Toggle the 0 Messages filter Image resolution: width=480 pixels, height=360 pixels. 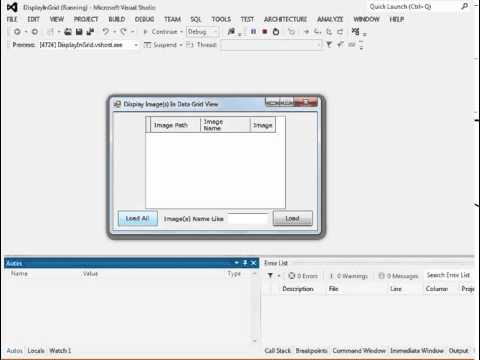(x=398, y=276)
